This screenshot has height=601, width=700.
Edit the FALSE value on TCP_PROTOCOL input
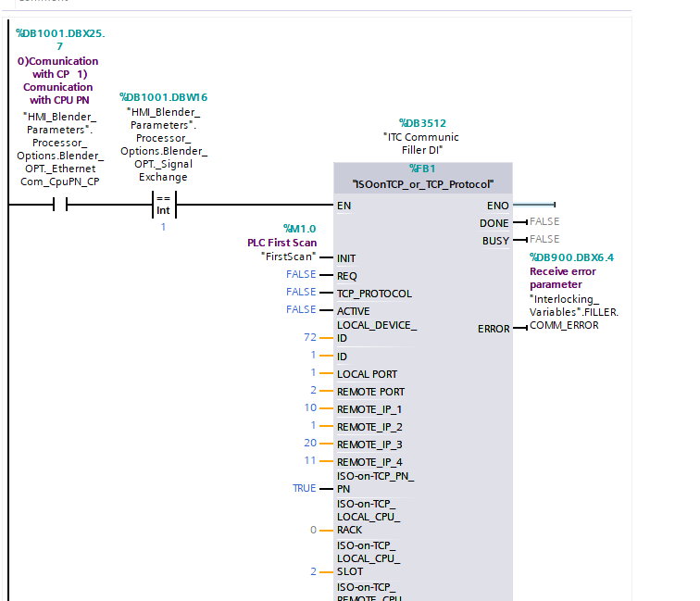pyautogui.click(x=301, y=292)
